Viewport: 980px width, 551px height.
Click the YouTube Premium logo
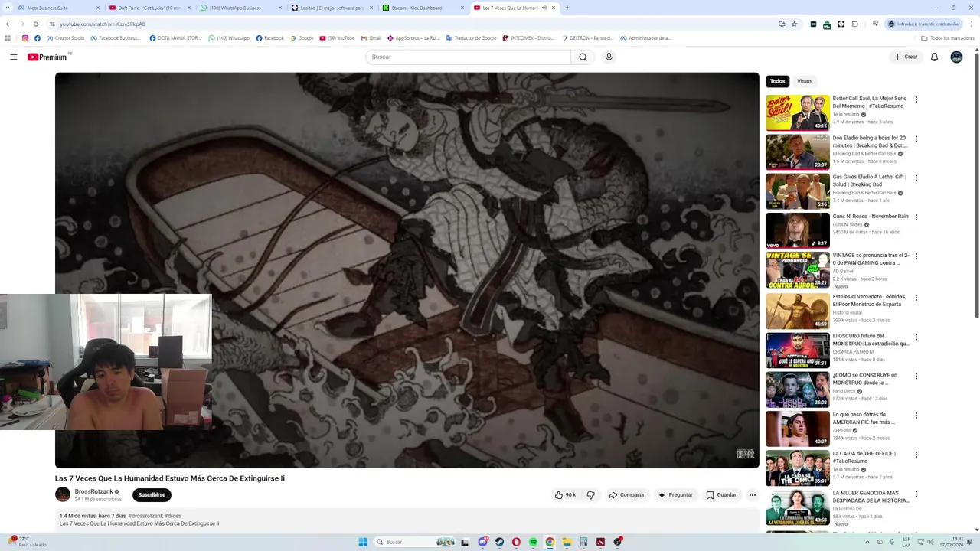(47, 57)
